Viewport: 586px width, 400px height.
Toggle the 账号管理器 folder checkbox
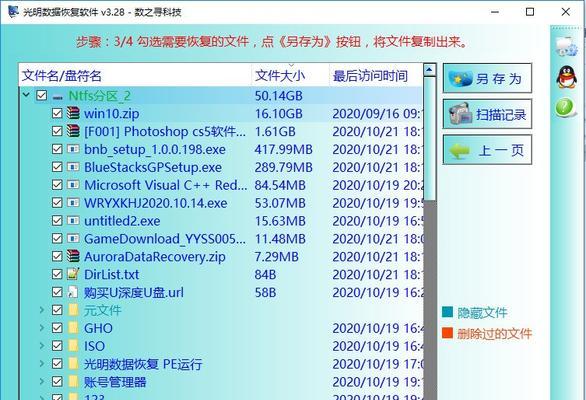point(57,382)
